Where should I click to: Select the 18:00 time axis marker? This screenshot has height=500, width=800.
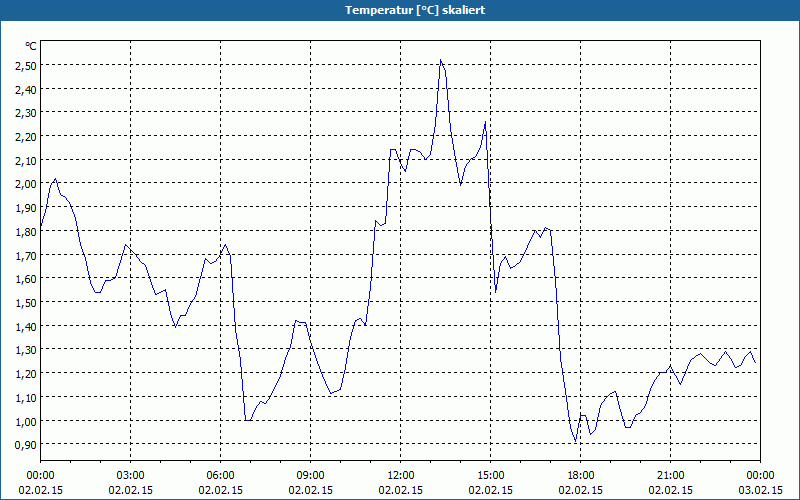click(x=581, y=476)
